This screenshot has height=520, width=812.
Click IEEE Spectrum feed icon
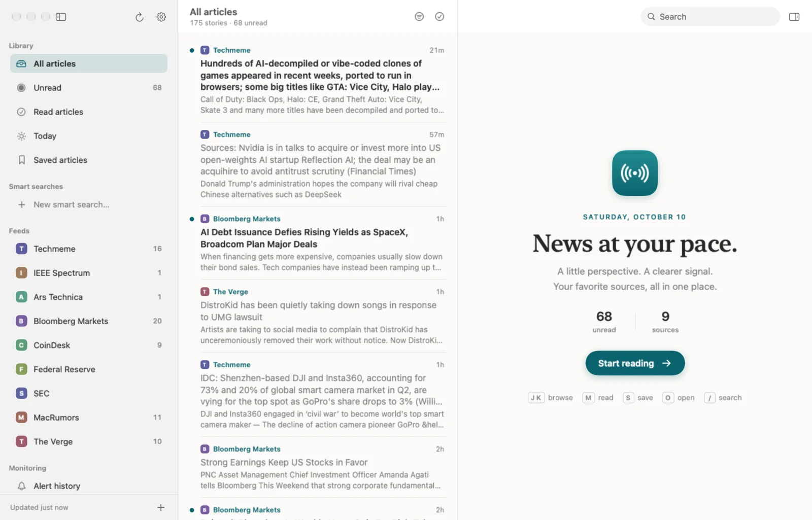[x=21, y=273]
